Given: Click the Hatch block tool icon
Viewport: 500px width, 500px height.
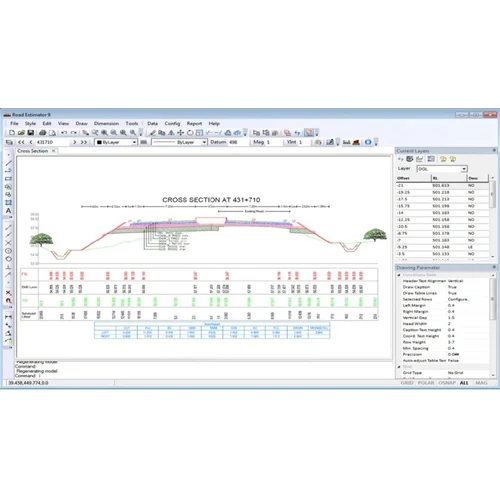Looking at the screenshot, I should pos(9,203).
